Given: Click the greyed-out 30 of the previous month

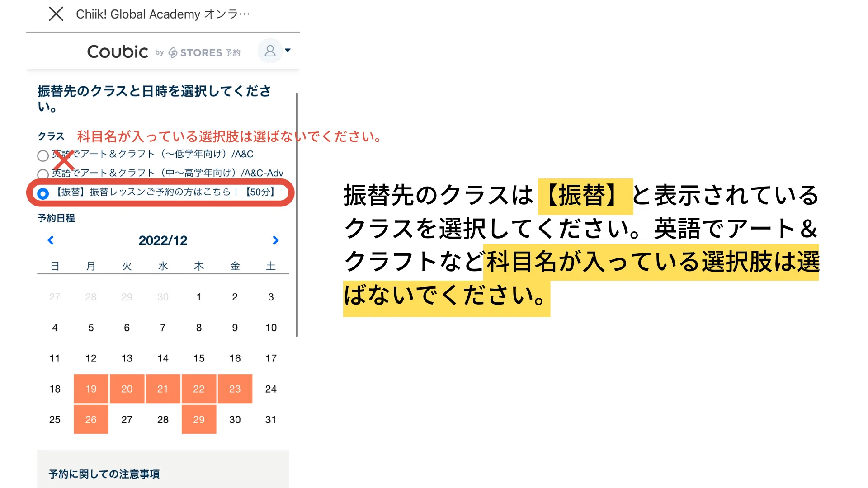Looking at the screenshot, I should [163, 297].
